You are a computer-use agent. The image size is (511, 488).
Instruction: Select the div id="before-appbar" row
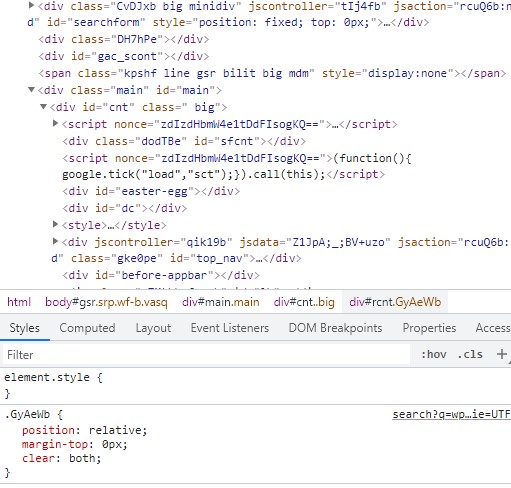pos(161,275)
